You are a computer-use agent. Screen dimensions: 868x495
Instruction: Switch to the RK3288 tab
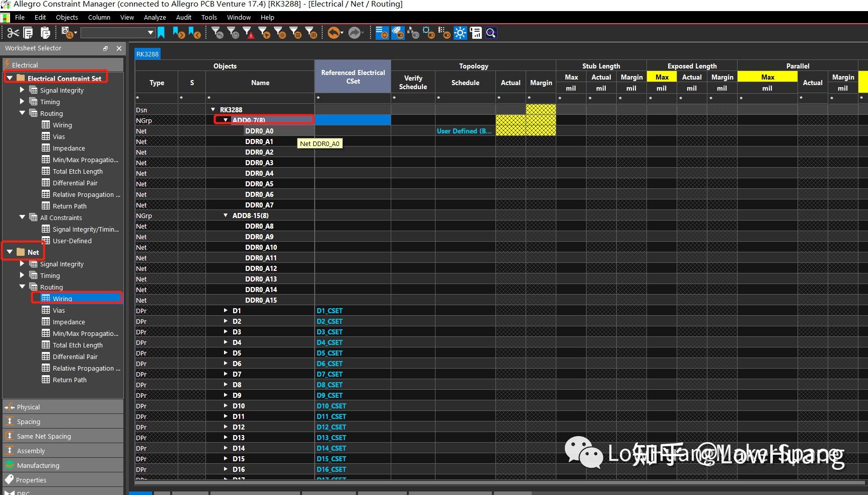pyautogui.click(x=147, y=53)
